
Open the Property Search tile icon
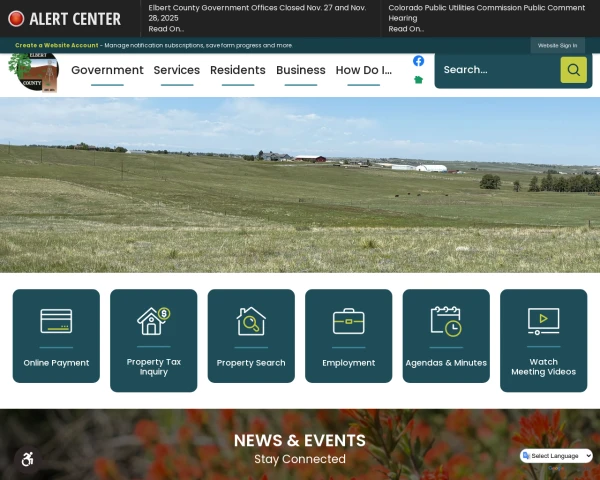pos(251,321)
